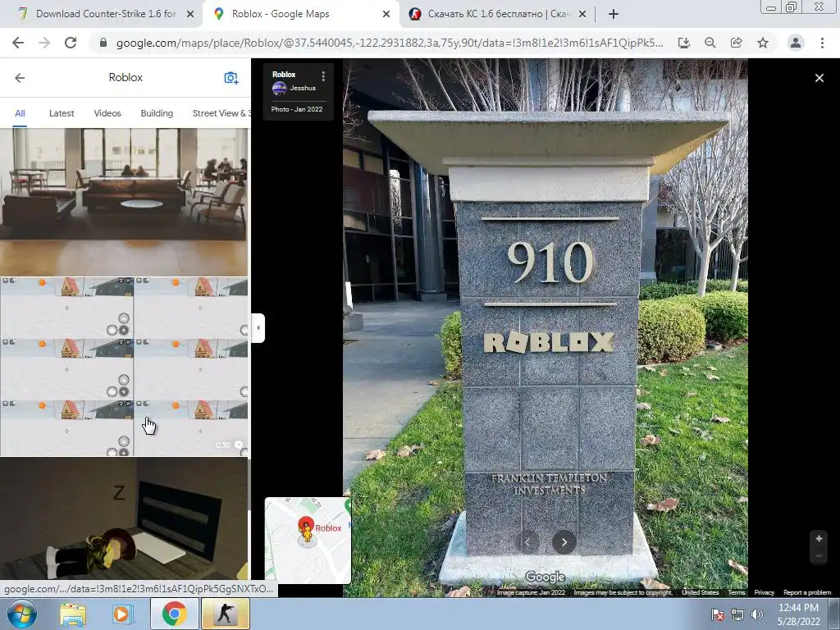840x630 pixels.
Task: Select the Videos tab
Action: pos(107,113)
